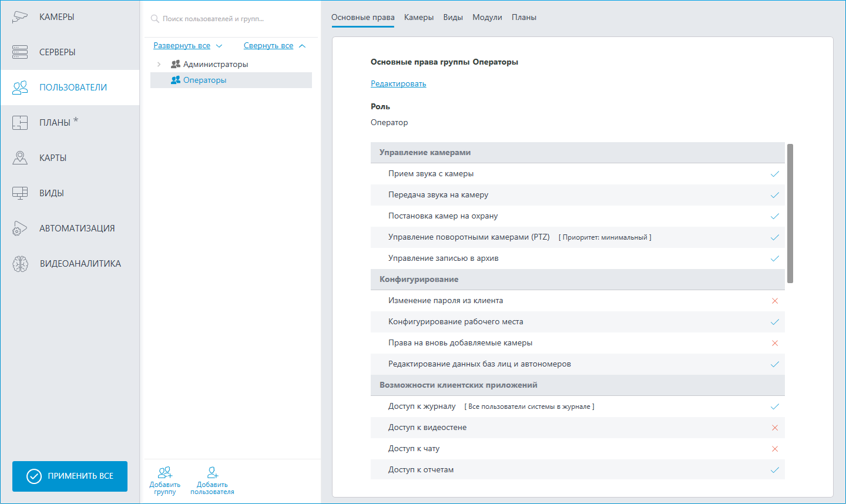This screenshot has width=846, height=504.
Task: Click checkmark for Доступ к отчетам
Action: pos(775,470)
